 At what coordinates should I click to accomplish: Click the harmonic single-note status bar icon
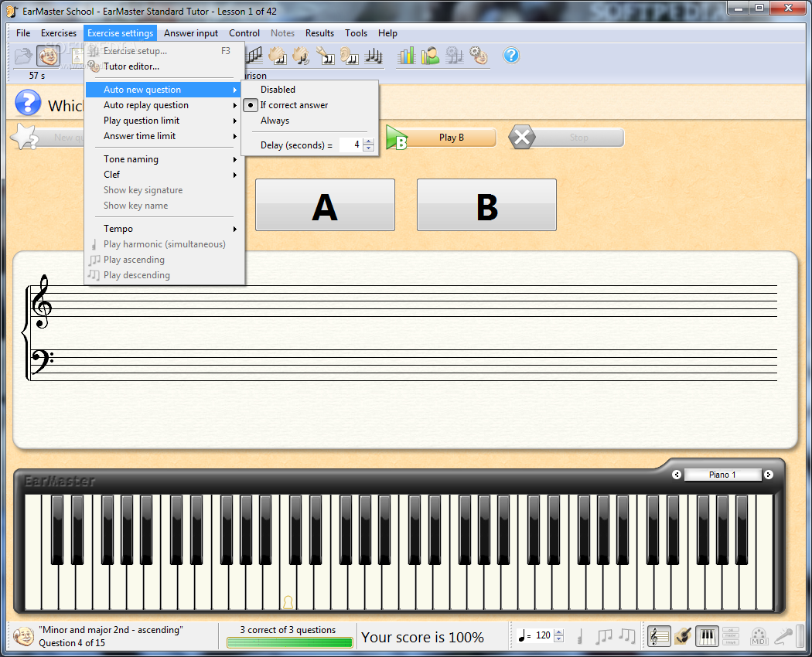pos(580,636)
